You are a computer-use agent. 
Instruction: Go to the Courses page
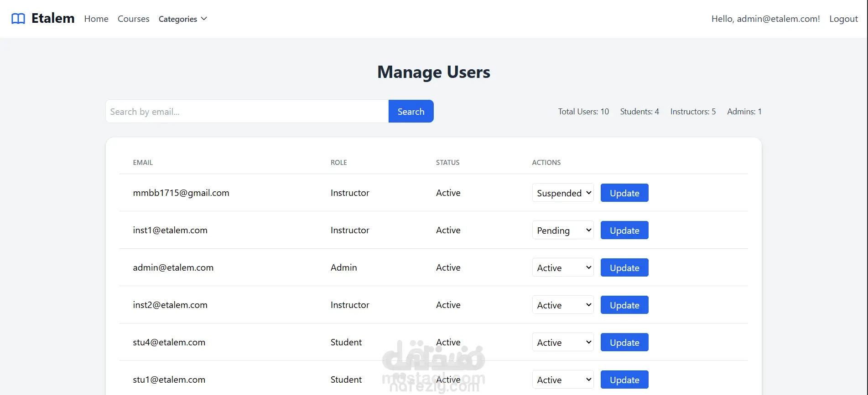tap(133, 19)
